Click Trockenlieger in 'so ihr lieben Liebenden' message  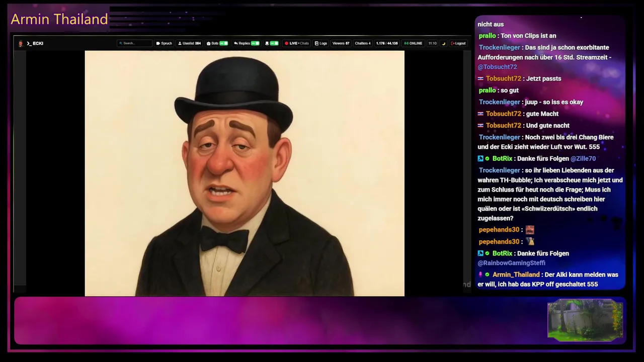[x=499, y=170]
